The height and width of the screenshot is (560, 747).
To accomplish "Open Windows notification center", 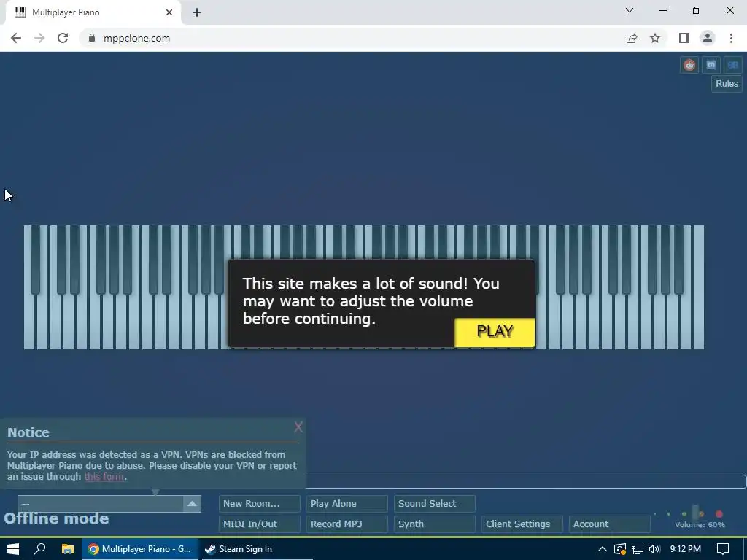I will 723,549.
